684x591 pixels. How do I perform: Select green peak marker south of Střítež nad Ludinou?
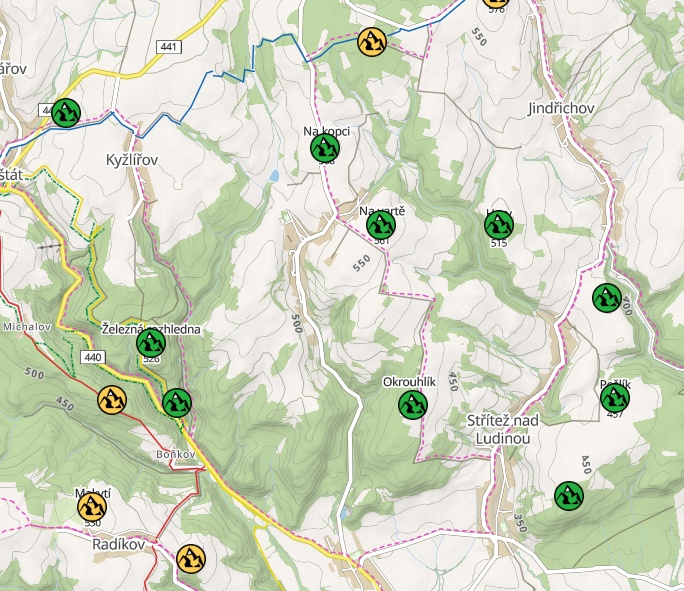568,495
